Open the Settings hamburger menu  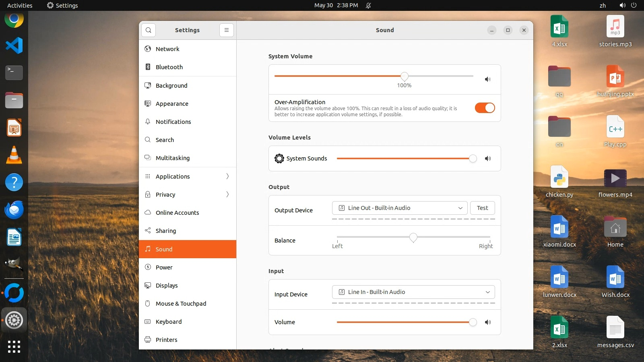[x=227, y=30]
